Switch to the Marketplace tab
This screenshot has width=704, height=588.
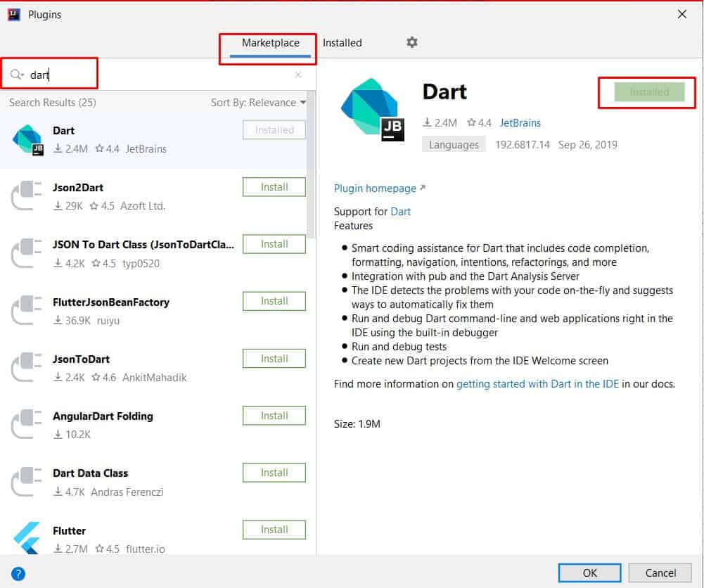270,43
